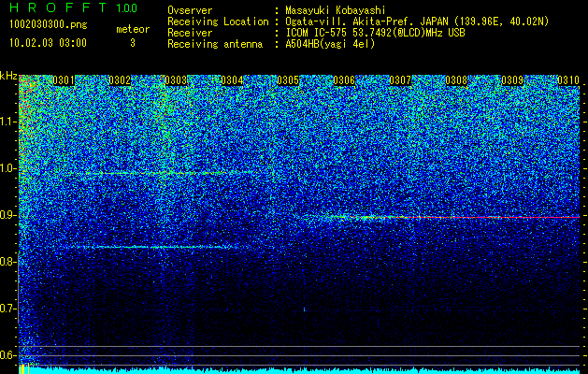588x374 pixels.
Task: Click the observer name Masayuki Kobayashi
Action: pos(336,10)
